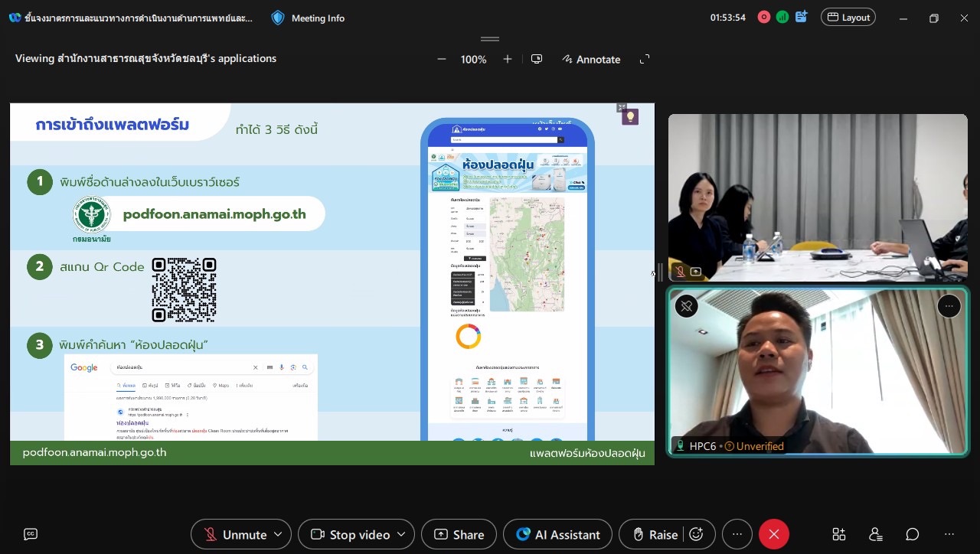Click the closed captions CC icon
This screenshot has height=554, width=980.
[31, 534]
